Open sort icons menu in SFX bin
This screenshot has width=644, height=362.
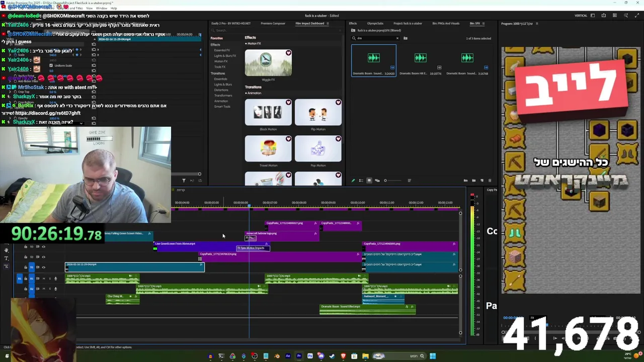pyautogui.click(x=409, y=180)
